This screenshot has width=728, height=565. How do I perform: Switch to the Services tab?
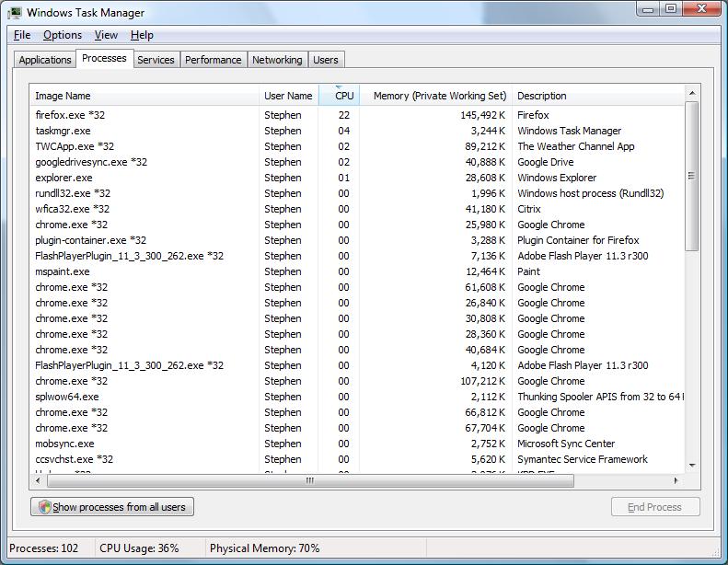point(156,60)
